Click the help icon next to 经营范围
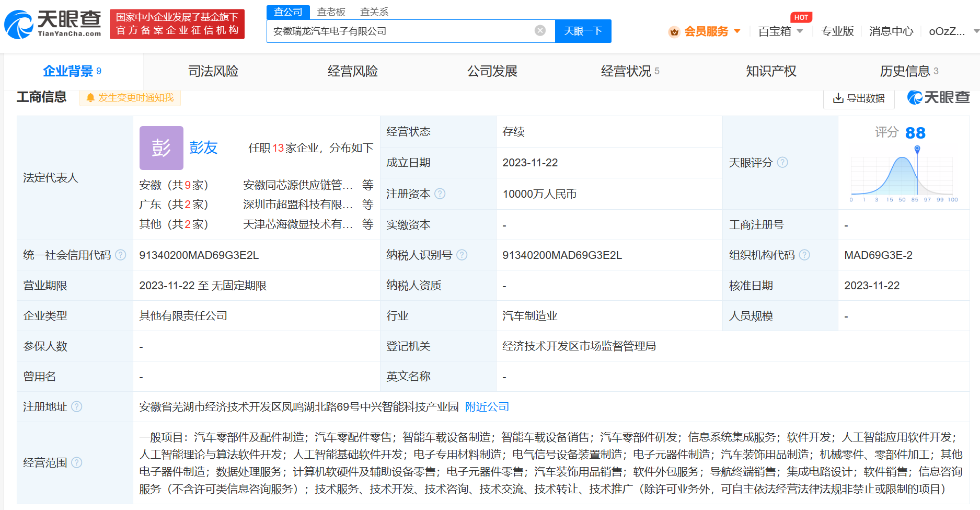The image size is (980, 510). (77, 463)
